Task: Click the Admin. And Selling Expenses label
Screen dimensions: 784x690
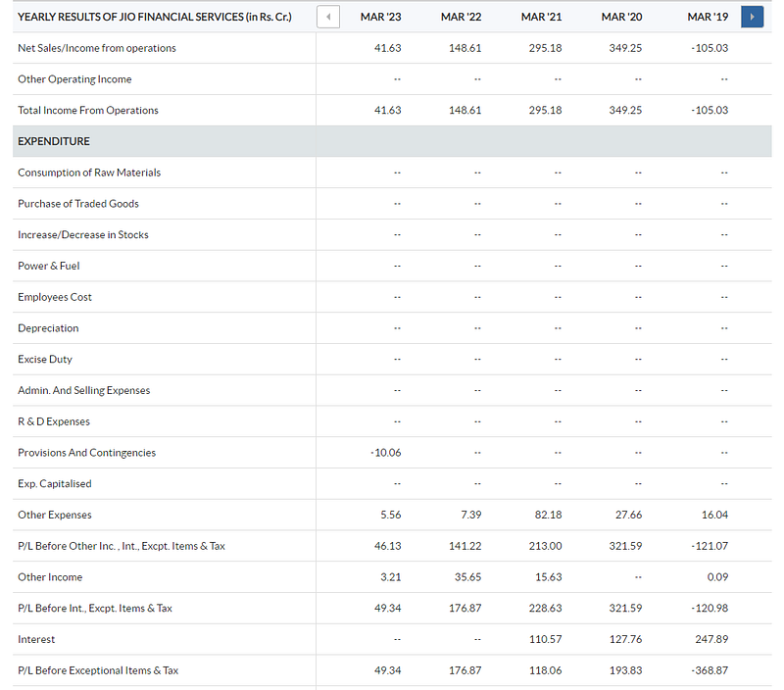Action: coord(83,390)
